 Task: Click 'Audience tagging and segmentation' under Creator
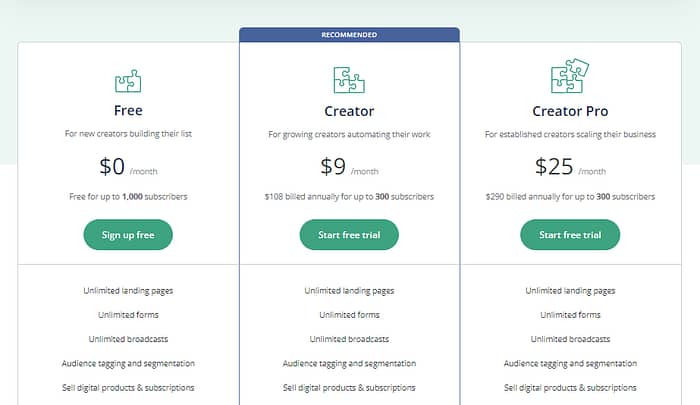(349, 363)
